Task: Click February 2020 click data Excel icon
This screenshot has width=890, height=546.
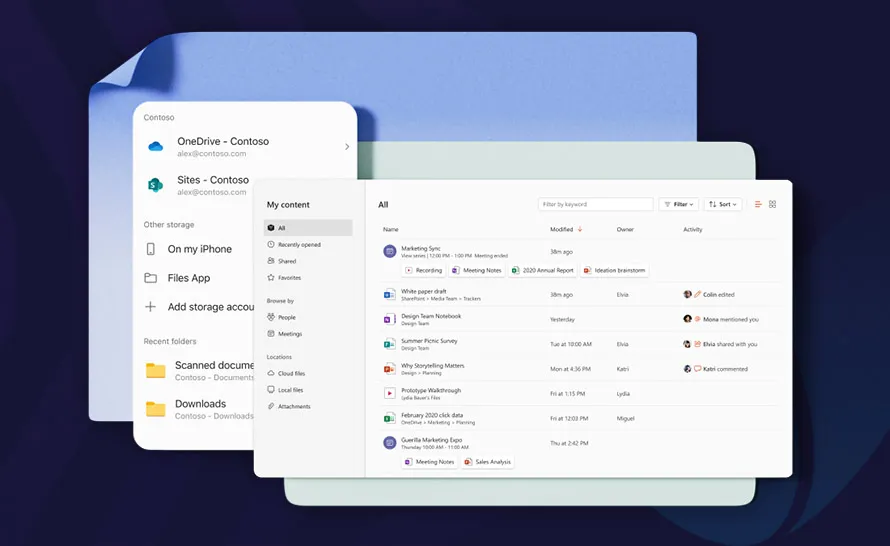Action: click(389, 418)
